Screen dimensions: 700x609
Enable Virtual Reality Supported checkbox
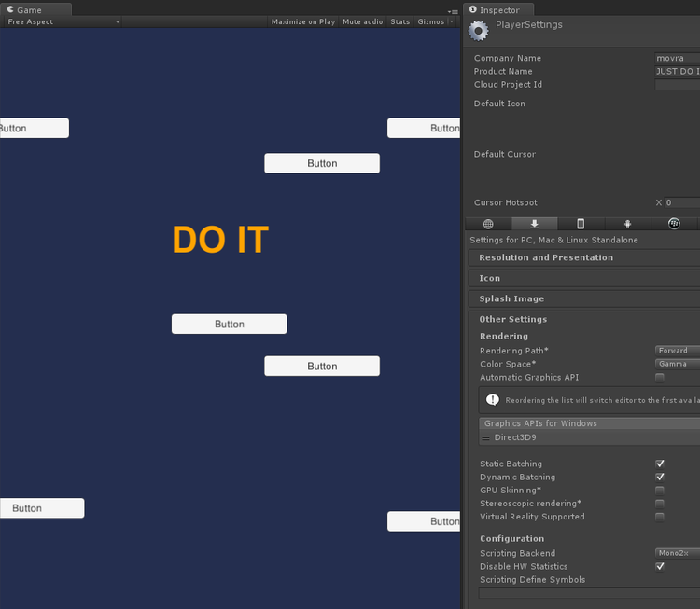pyautogui.click(x=659, y=517)
